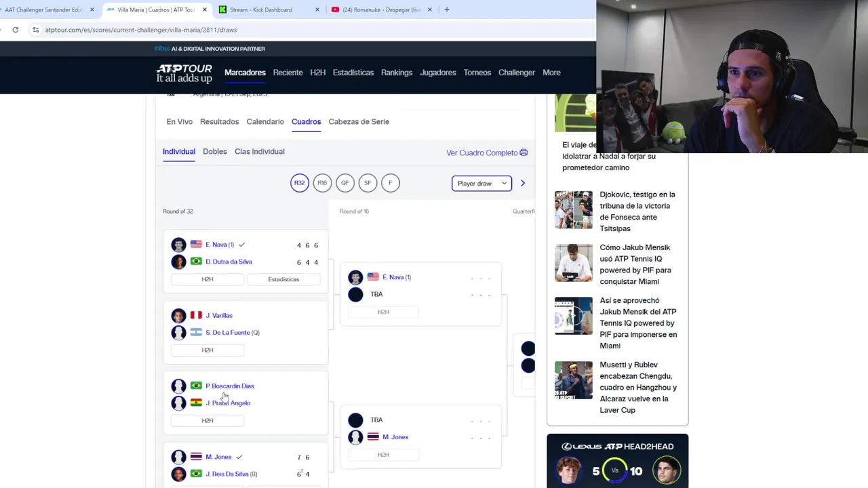
Task: Select the SF round button
Action: (368, 183)
